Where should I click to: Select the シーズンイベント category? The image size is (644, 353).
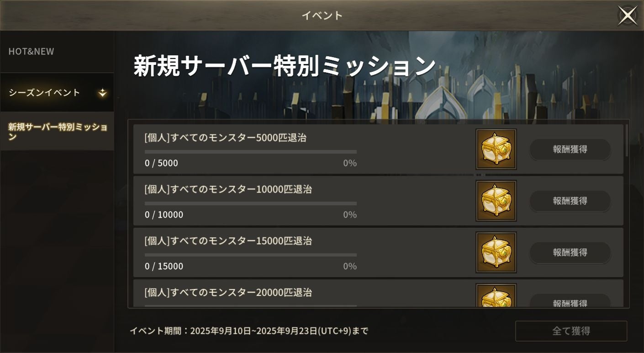pos(45,93)
